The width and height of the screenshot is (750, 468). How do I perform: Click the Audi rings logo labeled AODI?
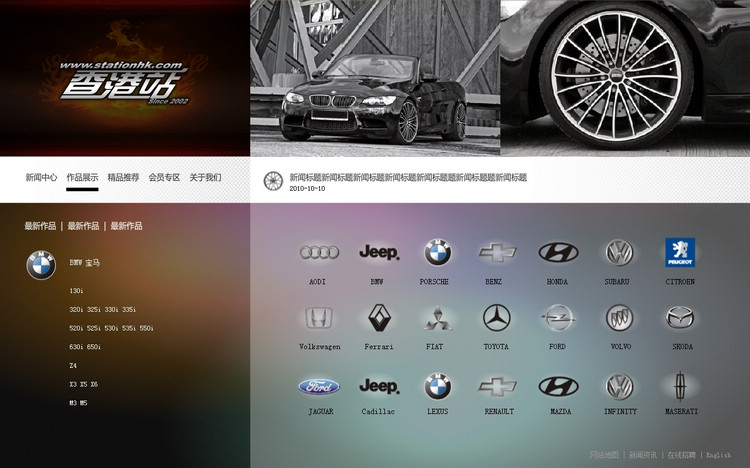[319, 252]
